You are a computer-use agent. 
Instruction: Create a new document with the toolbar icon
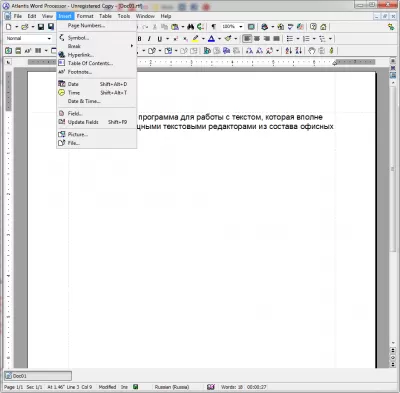point(9,27)
